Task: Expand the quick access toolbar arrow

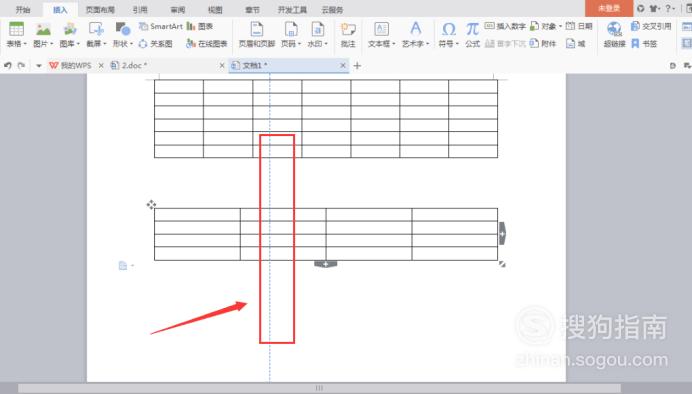Action: coord(39,66)
